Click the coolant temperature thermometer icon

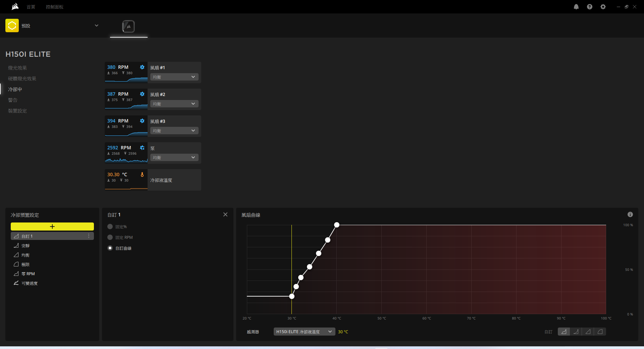tap(142, 174)
